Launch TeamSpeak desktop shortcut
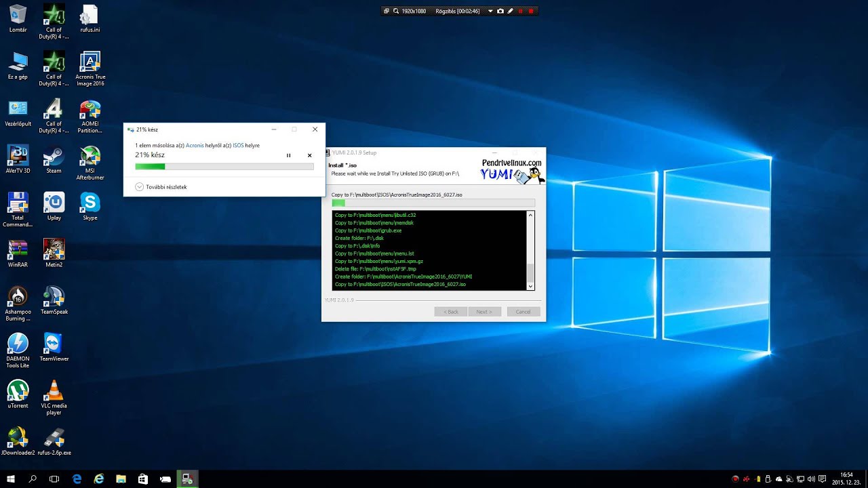868x488 pixels. pyautogui.click(x=54, y=300)
